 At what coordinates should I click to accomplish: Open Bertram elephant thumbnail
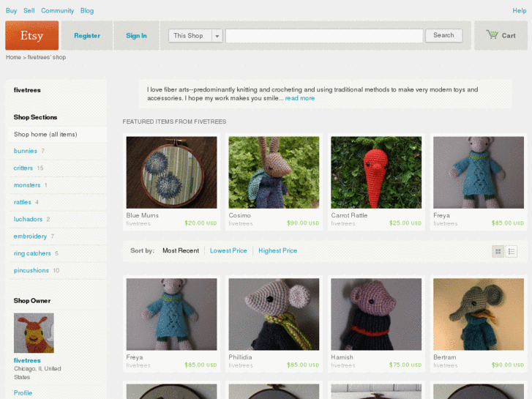point(479,315)
